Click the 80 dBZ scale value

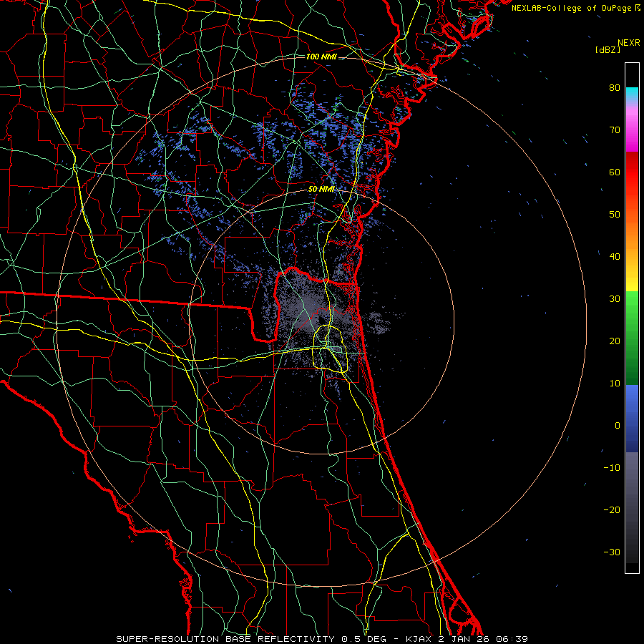[x=615, y=88]
